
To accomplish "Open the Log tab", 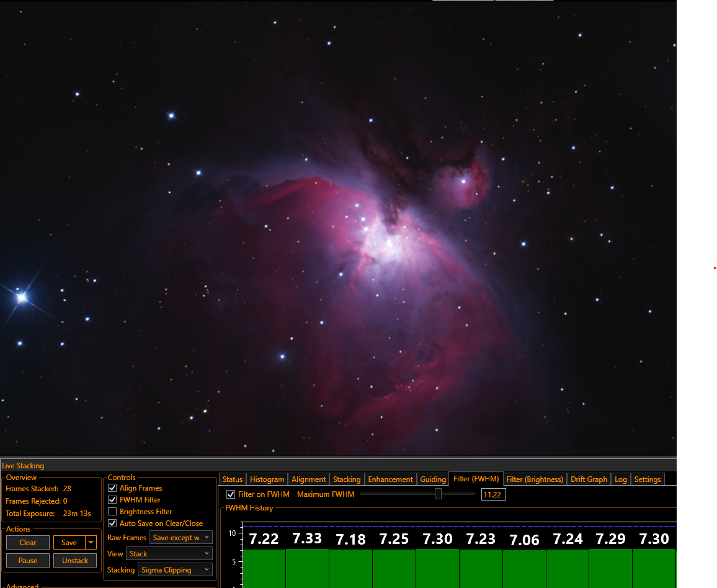I will (x=620, y=479).
